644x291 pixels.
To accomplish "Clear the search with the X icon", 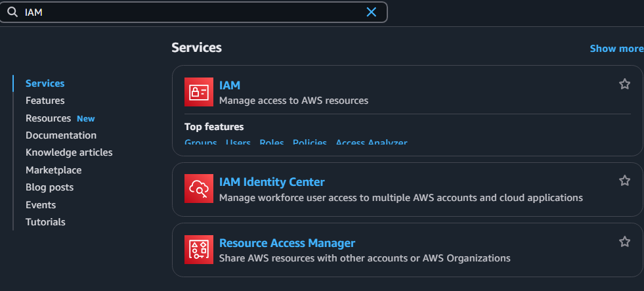I will 372,12.
